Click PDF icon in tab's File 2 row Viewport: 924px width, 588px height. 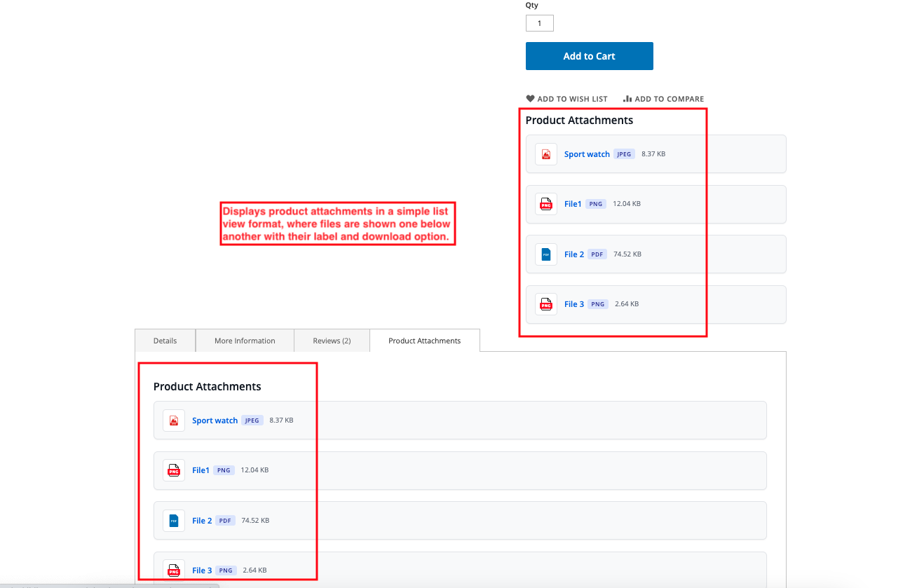coord(174,521)
